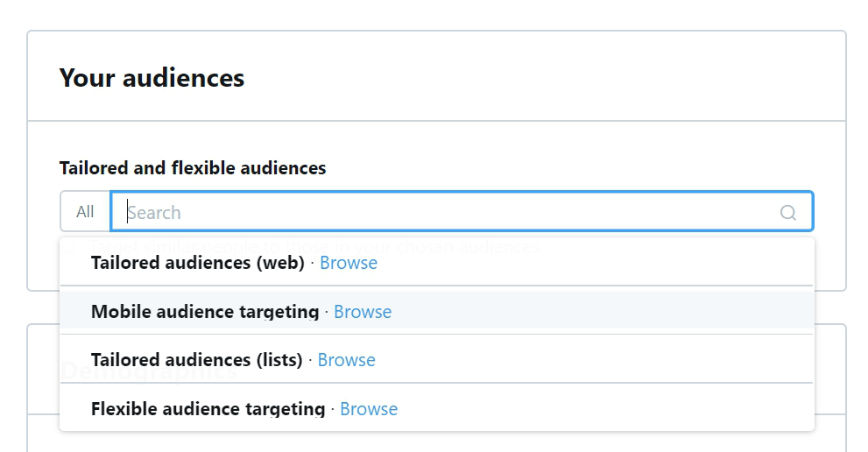Select Tailored audiences (lists) option
Viewport: 868px width, 452px height.
[437, 359]
